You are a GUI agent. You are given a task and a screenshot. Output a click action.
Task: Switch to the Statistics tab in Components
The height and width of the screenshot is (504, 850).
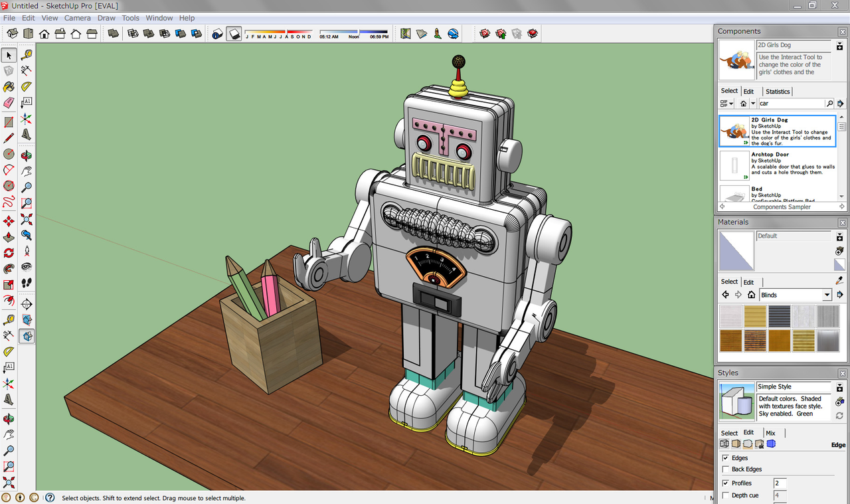(778, 91)
